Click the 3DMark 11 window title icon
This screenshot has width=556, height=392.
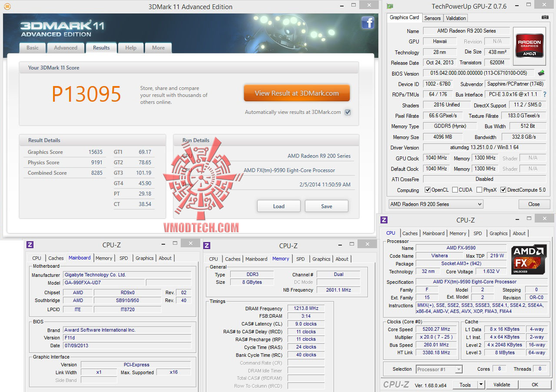click(x=7, y=7)
